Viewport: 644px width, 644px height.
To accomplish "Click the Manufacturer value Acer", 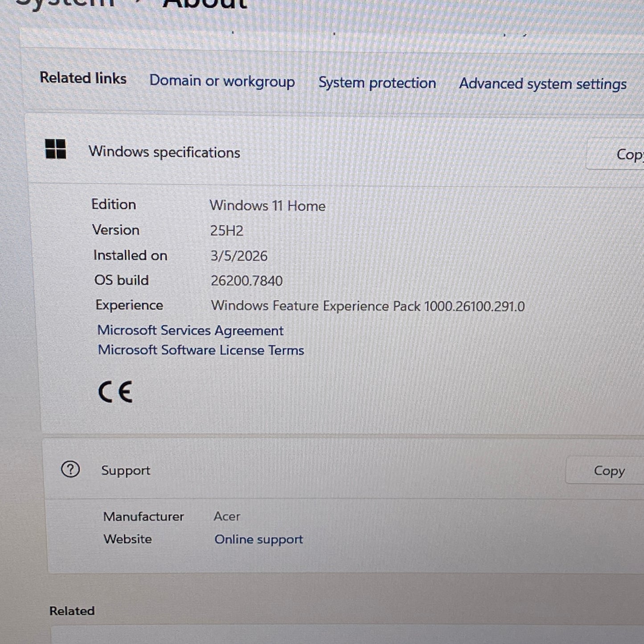I will click(x=227, y=516).
